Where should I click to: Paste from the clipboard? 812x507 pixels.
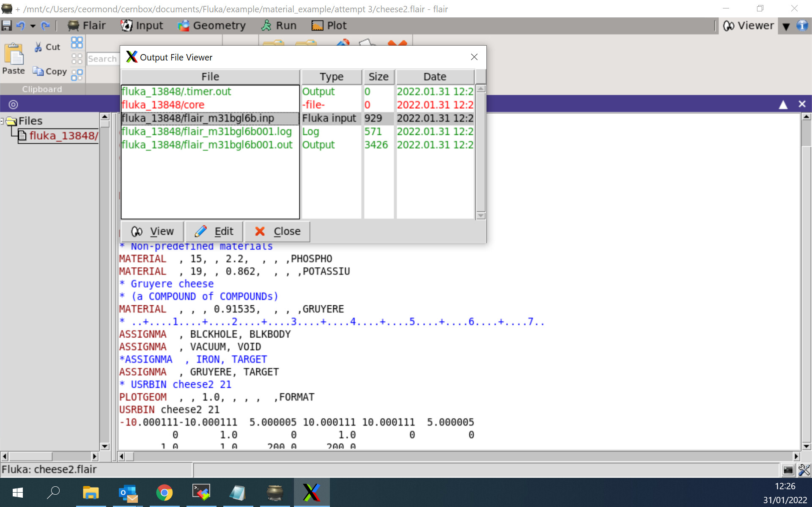(14, 59)
